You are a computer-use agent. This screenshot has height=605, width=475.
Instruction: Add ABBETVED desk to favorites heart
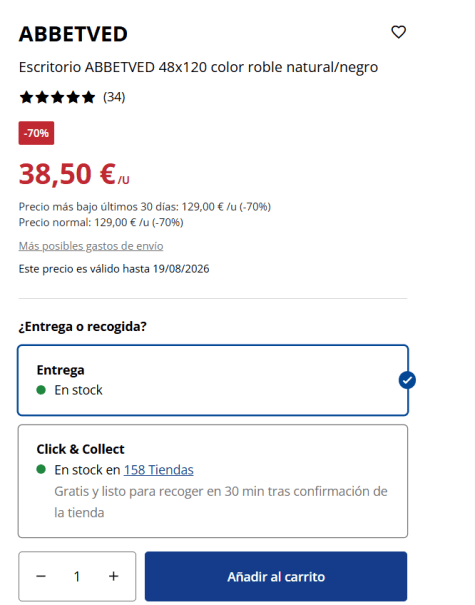tap(399, 32)
